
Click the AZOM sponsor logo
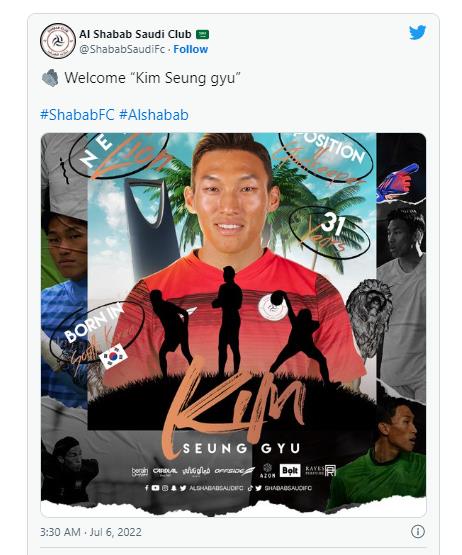pos(267,471)
